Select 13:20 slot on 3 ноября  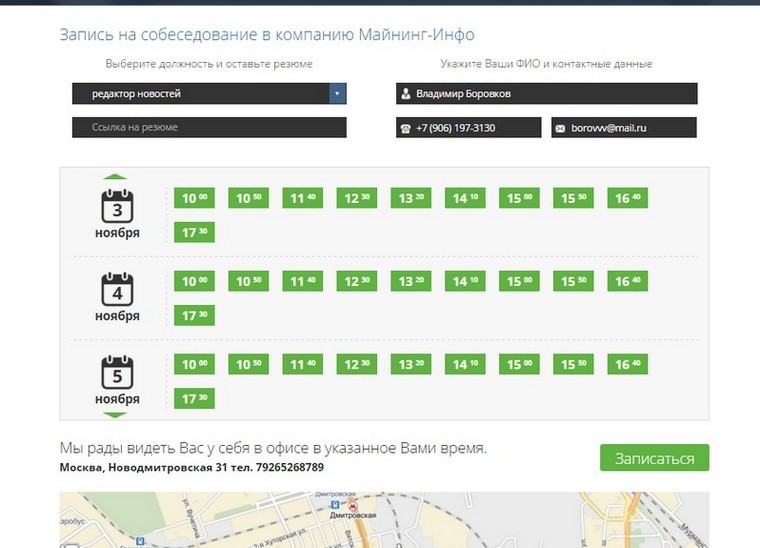click(411, 198)
